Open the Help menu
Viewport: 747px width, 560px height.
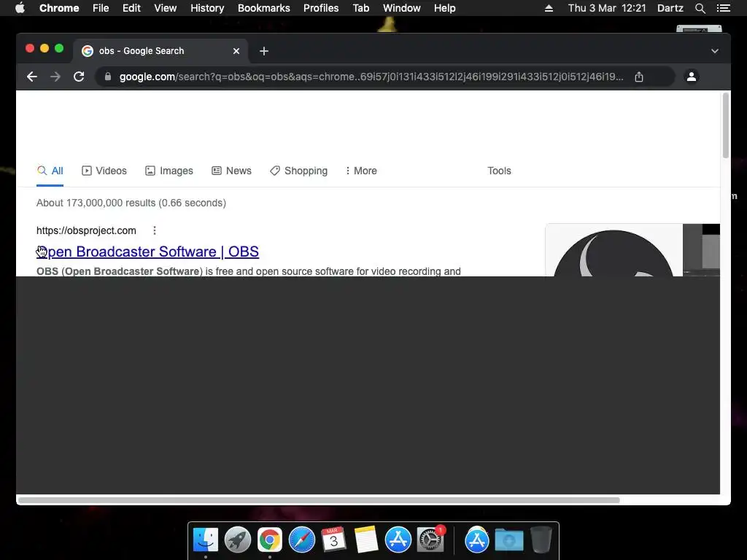444,8
